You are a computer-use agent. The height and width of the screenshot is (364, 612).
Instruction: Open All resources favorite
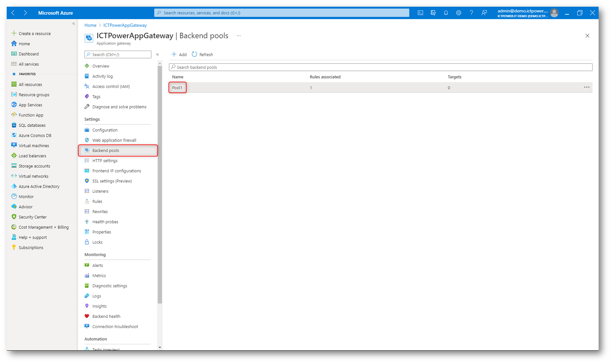27,84
